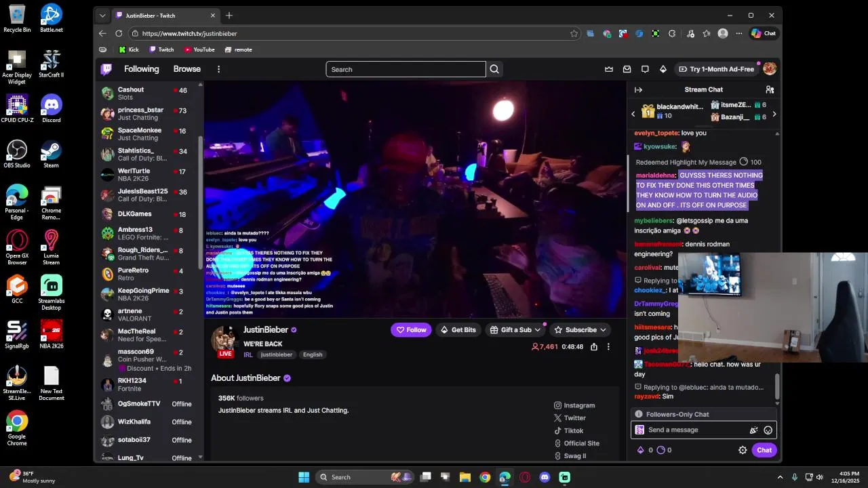Open the Official Site link
Viewport: 868px width, 488px height.
576,443
